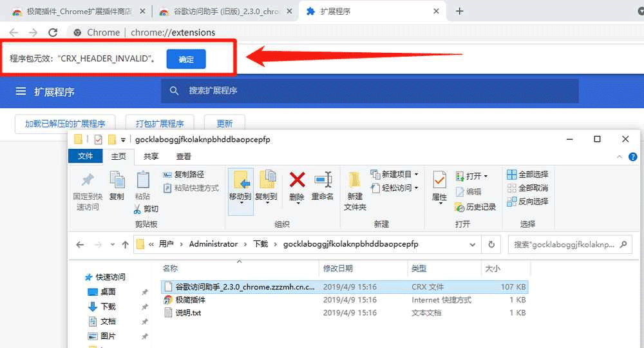Click Explorer up-one-level arrow

[126, 245]
